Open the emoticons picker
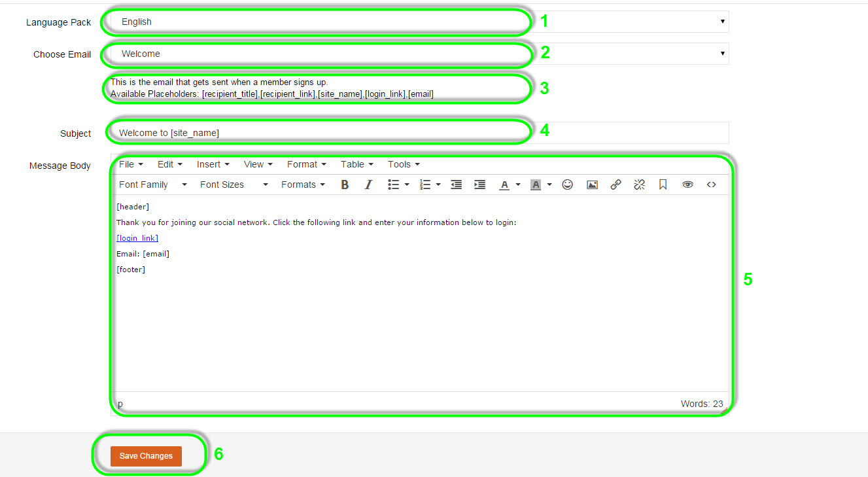This screenshot has height=477, width=868. pyautogui.click(x=568, y=185)
